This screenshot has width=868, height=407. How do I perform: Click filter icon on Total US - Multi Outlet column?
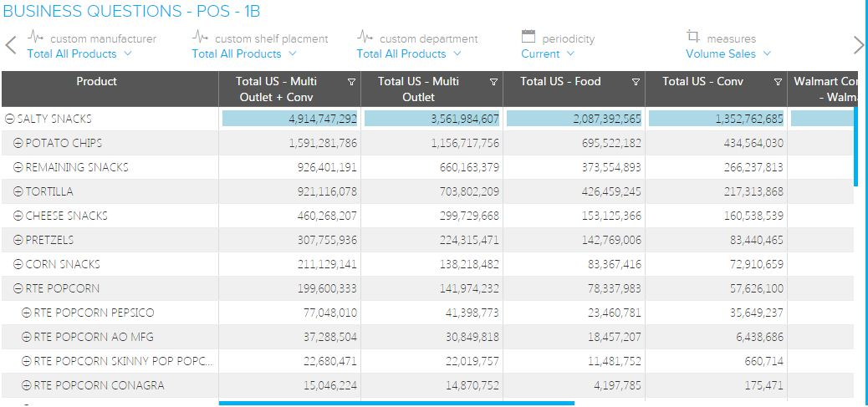click(x=493, y=82)
